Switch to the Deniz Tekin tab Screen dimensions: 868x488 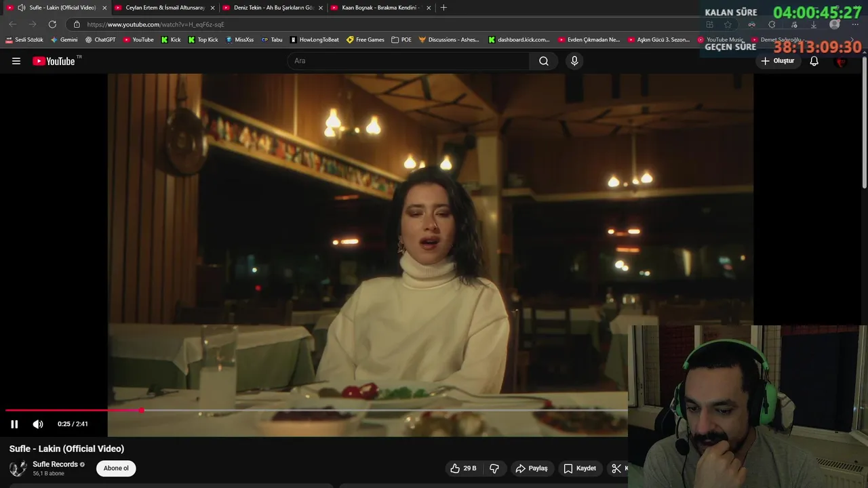[273, 7]
